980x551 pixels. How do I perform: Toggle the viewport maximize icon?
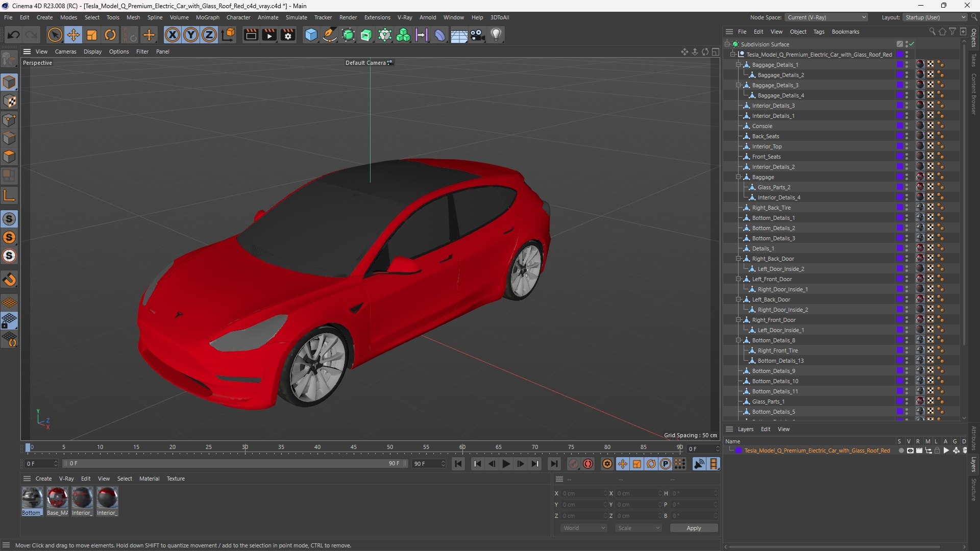[716, 52]
